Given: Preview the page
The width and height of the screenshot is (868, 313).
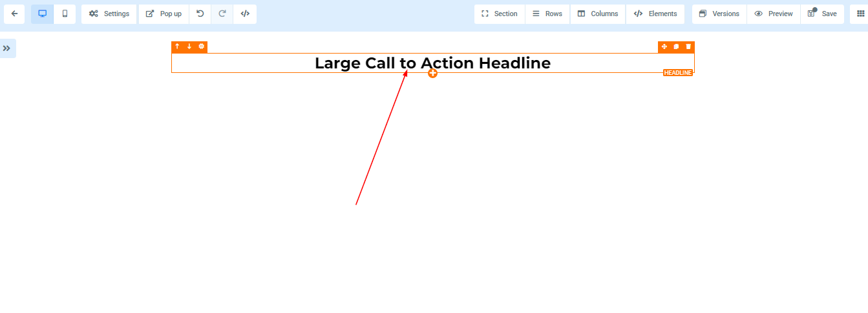Looking at the screenshot, I should (774, 14).
